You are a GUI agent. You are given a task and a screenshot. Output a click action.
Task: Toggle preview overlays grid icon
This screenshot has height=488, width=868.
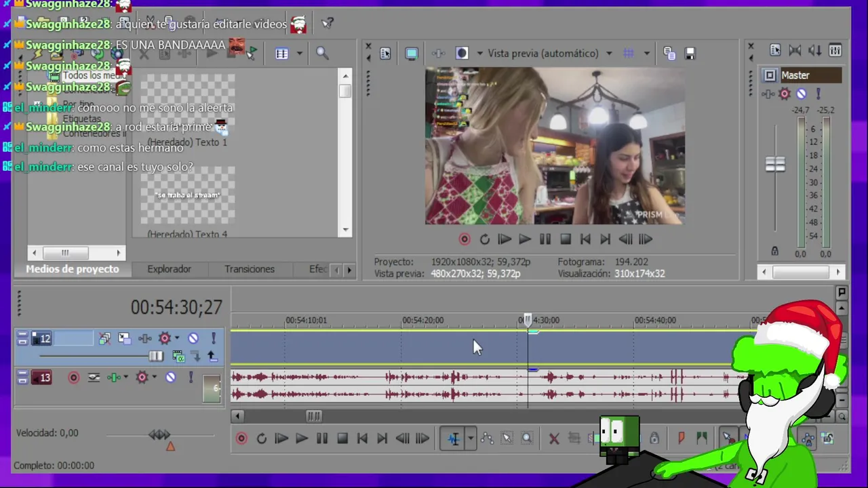pos(629,54)
